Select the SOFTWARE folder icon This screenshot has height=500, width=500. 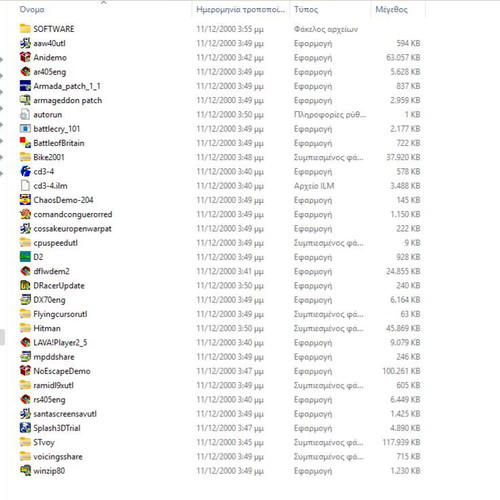click(x=25, y=29)
